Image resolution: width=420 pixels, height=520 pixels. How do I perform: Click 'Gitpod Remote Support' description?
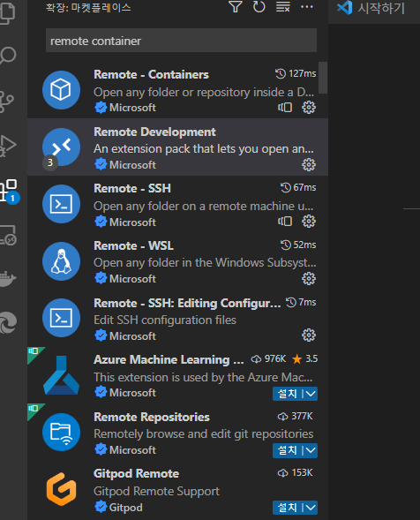156,491
